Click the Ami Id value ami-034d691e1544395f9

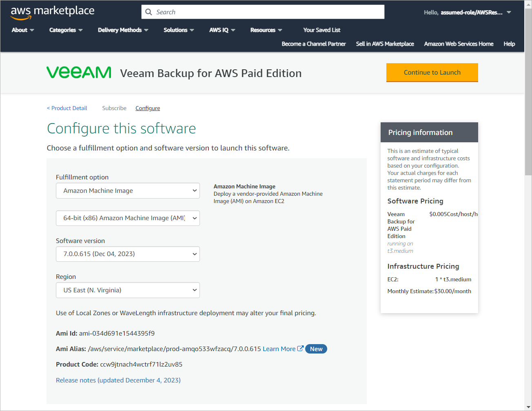(117, 334)
